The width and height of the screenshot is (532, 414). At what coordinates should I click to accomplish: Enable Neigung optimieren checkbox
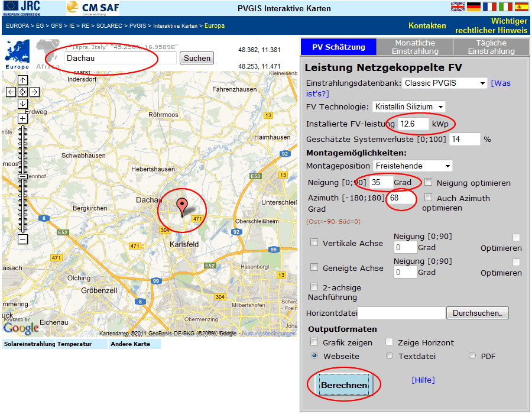pos(429,182)
